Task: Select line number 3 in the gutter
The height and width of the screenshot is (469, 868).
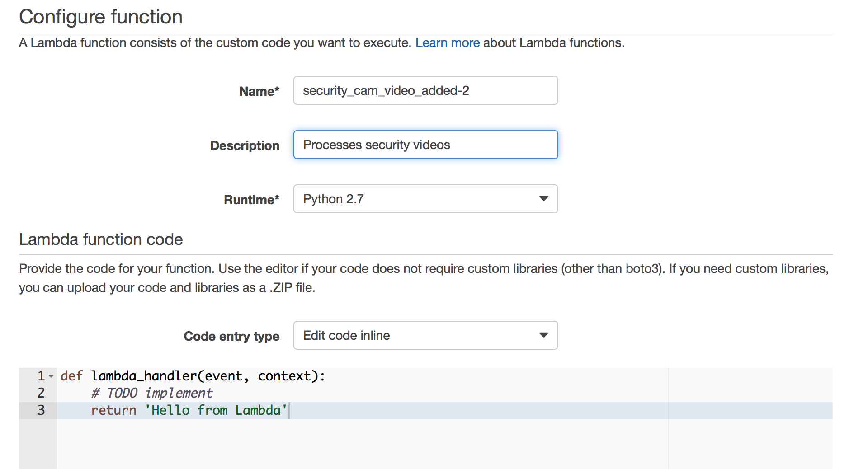Action: (41, 410)
